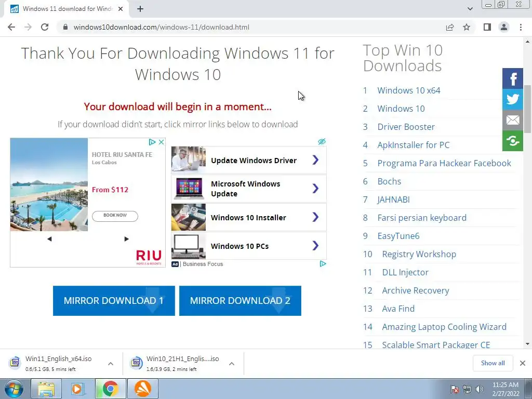Viewport: 532px width, 399px height.
Task: Close the downloads bar
Action: [x=523, y=363]
